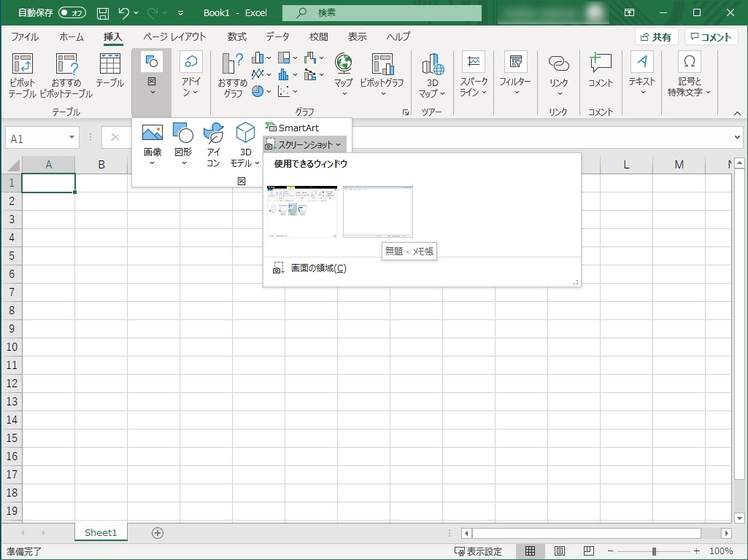Open the ファイル menu
Screen dimensions: 748x560
[24, 36]
